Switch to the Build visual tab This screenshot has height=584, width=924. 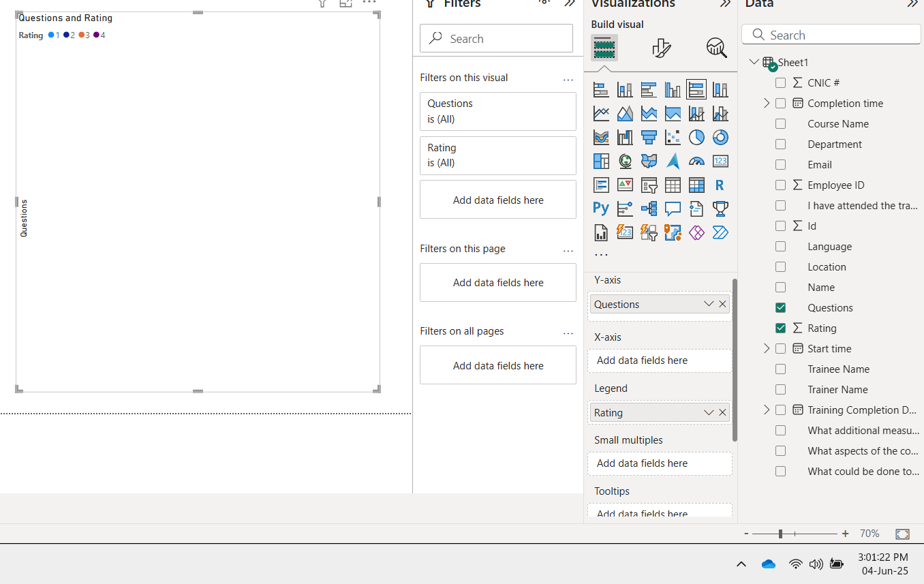[x=604, y=48]
